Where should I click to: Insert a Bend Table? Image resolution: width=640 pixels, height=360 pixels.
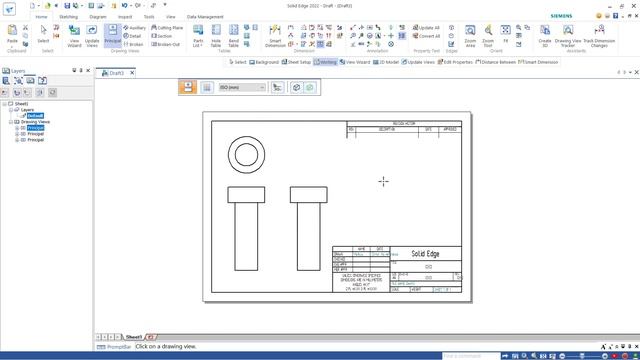click(x=233, y=36)
